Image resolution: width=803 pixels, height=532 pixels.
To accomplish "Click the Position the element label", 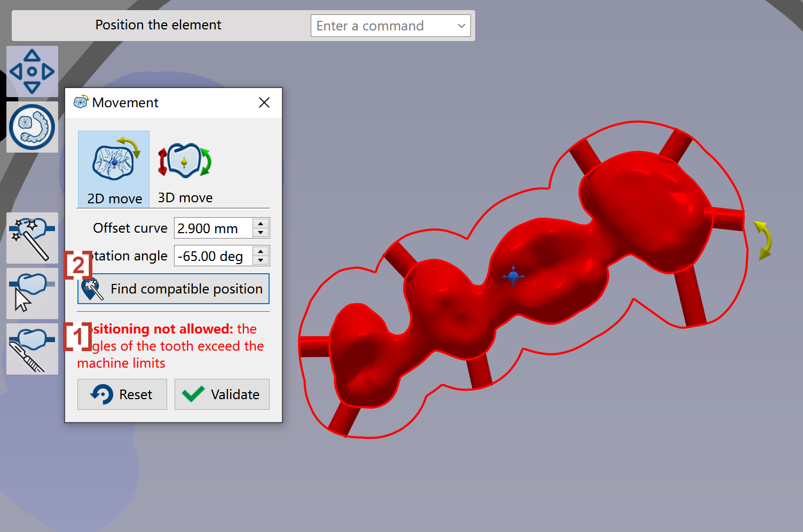I will [158, 25].
